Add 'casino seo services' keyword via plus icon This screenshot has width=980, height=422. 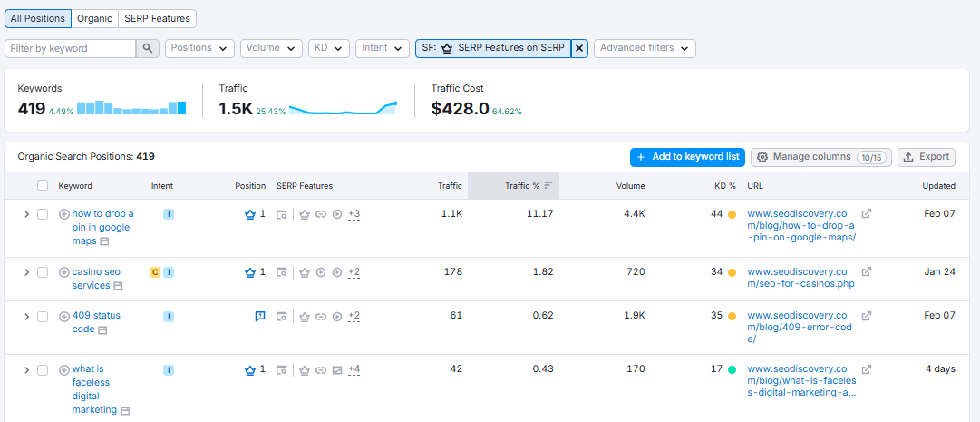click(63, 272)
